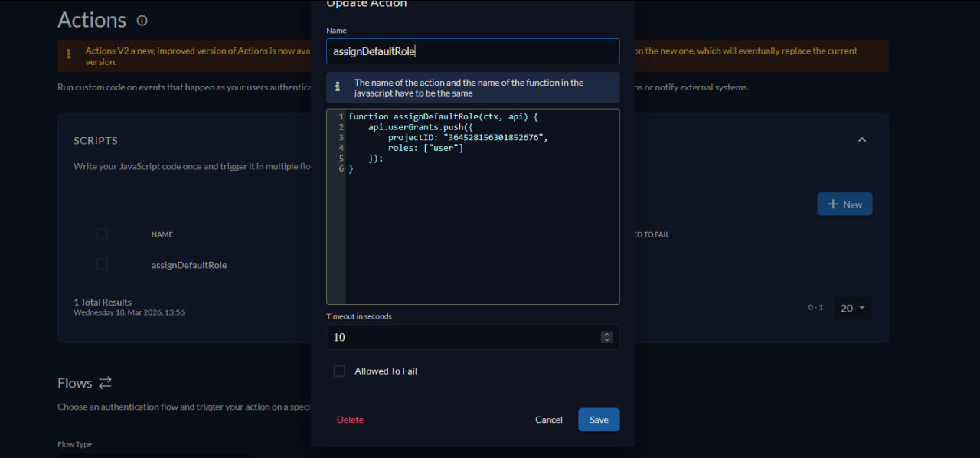Collapse the Scripts section chevron
The width and height of the screenshot is (980, 458).
coord(862,140)
